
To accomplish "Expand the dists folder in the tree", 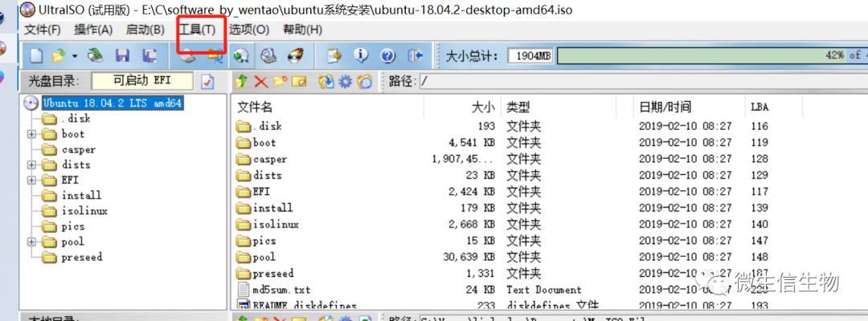I will (31, 165).
